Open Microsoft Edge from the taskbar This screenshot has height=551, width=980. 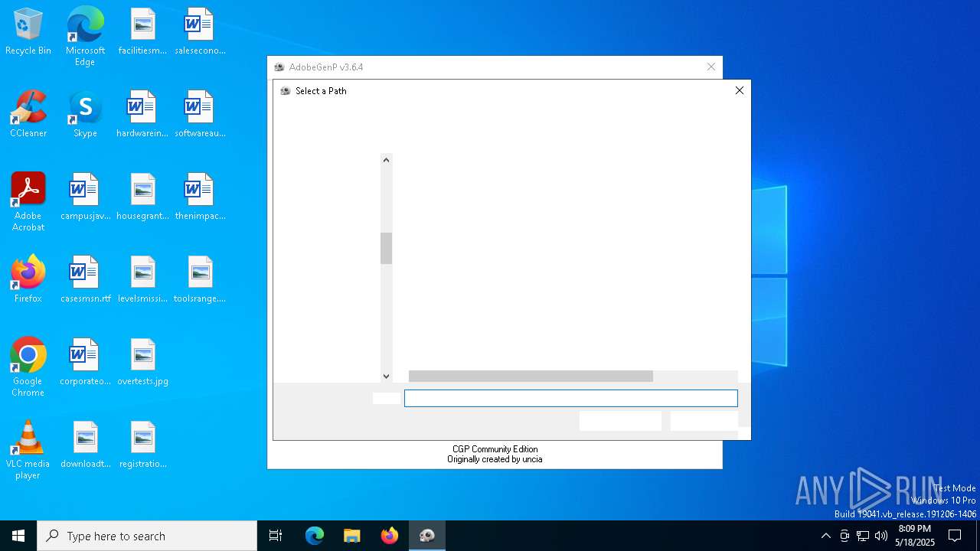315,536
